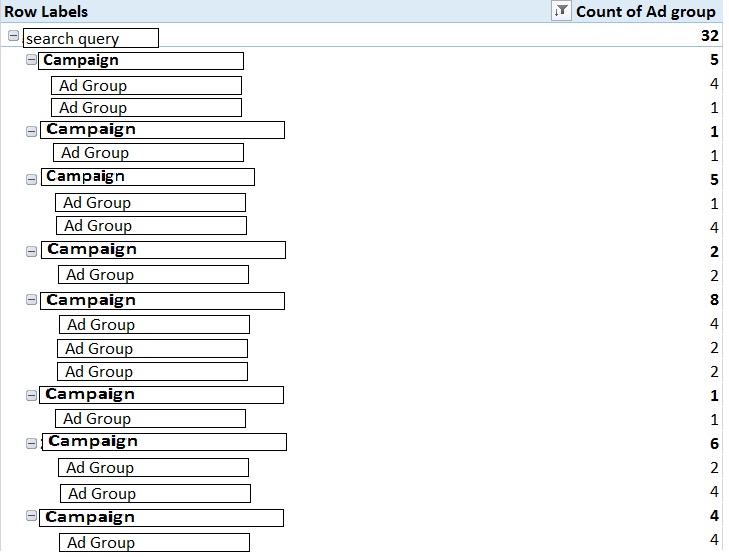729x557 pixels.
Task: Collapse the Campaign with total count 8
Action: tap(32, 300)
